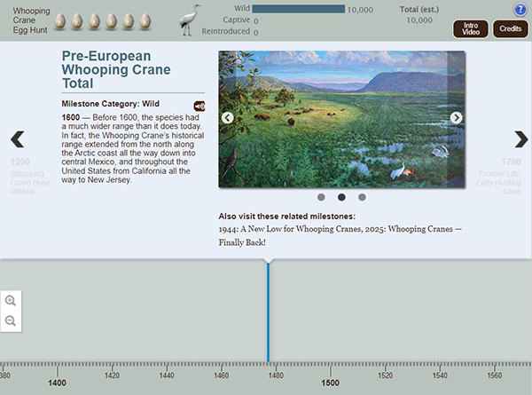
Task: Select the first slideshow dot
Action: 321,197
